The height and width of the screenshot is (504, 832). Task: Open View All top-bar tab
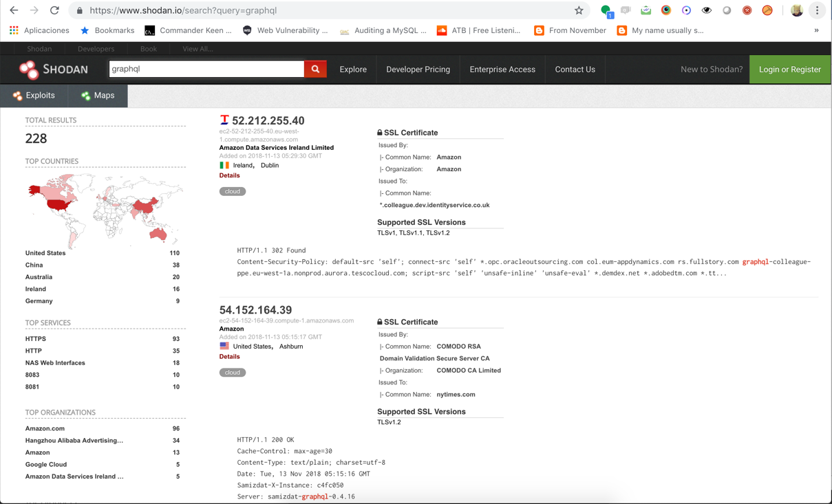(x=198, y=49)
